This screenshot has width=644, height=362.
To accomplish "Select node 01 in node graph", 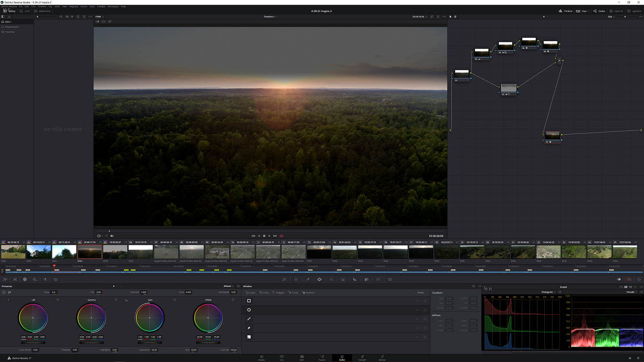I will point(462,75).
